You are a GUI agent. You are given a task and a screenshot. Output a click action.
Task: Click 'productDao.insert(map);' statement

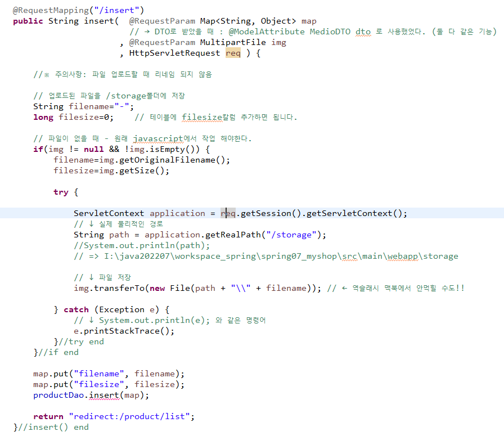91,395
